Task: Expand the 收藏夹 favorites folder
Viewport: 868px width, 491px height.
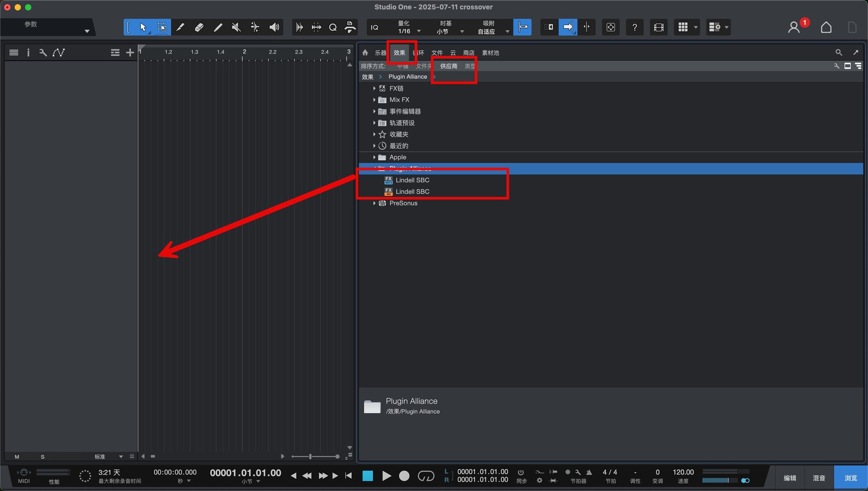Action: pos(374,134)
